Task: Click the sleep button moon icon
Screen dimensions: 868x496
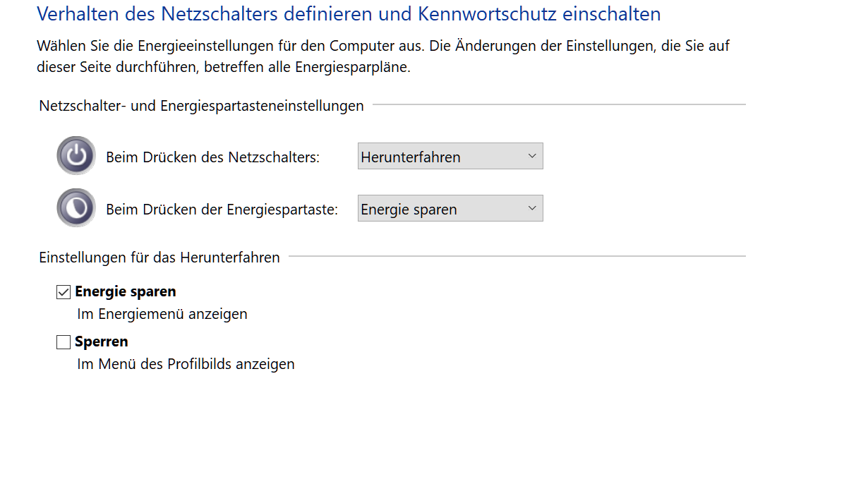Action: 76,208
